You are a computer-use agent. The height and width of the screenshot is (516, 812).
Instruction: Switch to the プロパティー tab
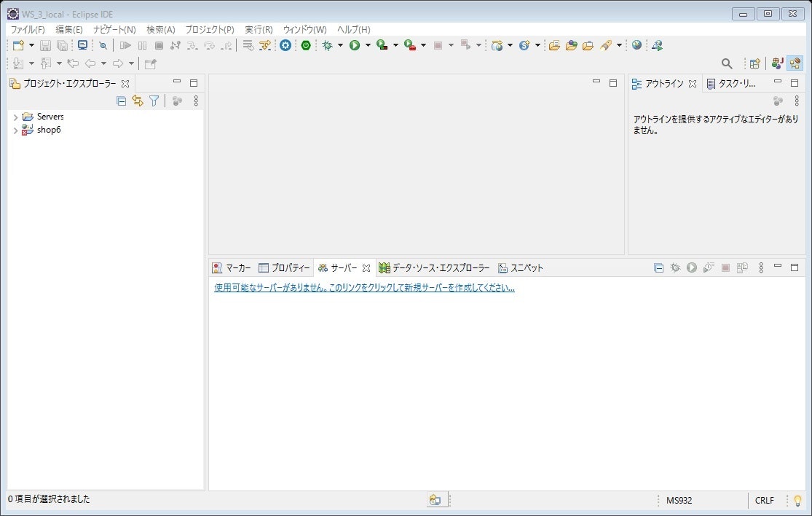click(x=284, y=268)
